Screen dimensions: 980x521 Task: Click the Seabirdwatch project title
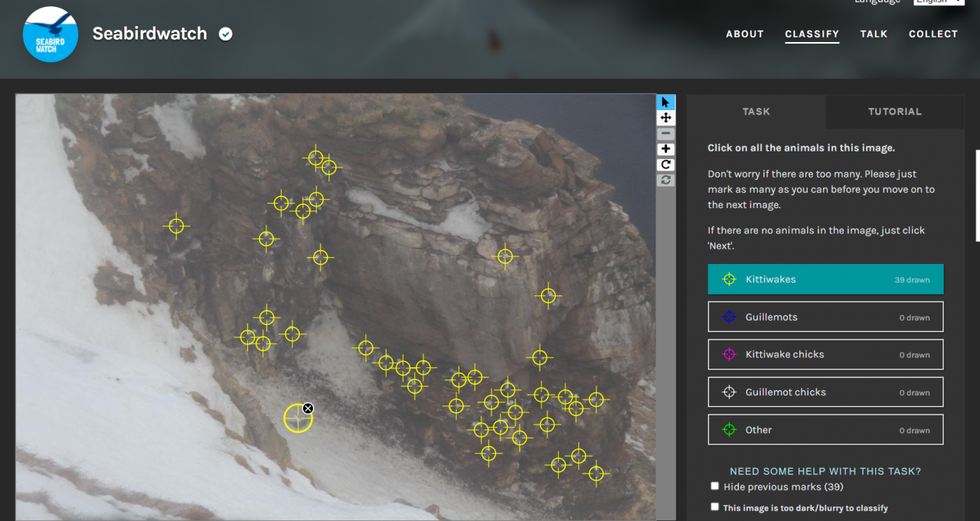pos(150,34)
